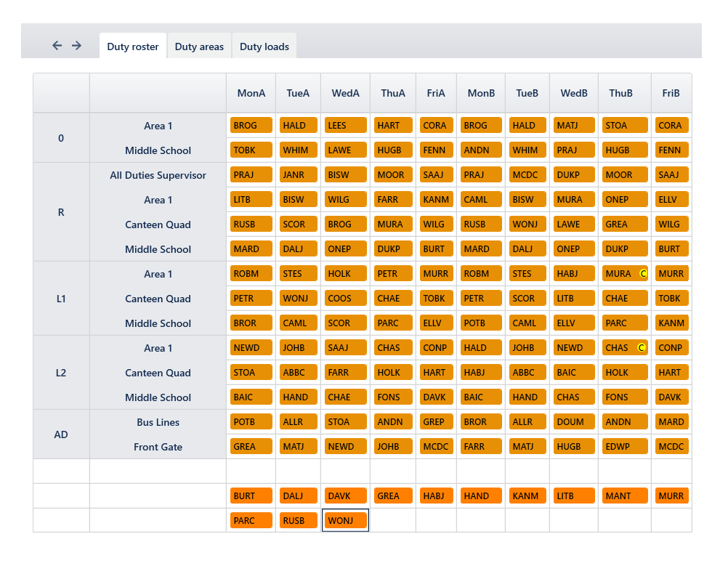728x566 pixels.
Task: Switch to the Duty areas tab
Action: pos(199,47)
